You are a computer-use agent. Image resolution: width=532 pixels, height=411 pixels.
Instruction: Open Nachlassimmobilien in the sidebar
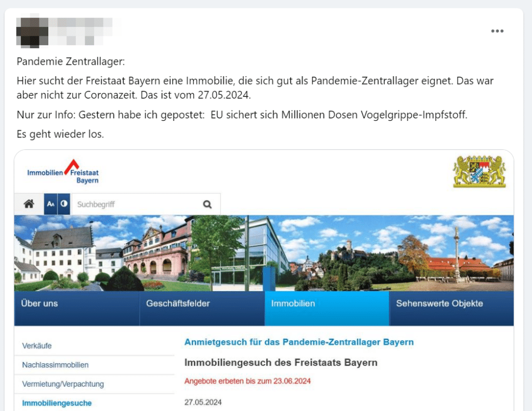[55, 365]
